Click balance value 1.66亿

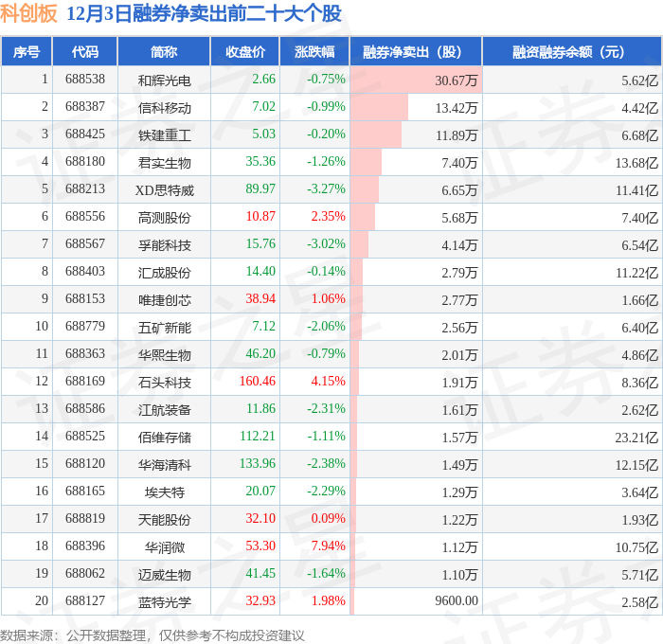click(639, 300)
